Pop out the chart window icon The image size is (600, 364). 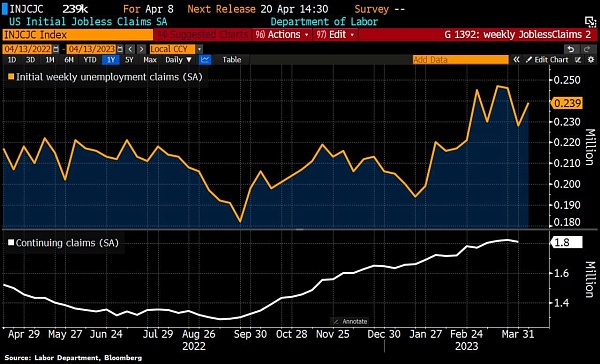[590, 21]
